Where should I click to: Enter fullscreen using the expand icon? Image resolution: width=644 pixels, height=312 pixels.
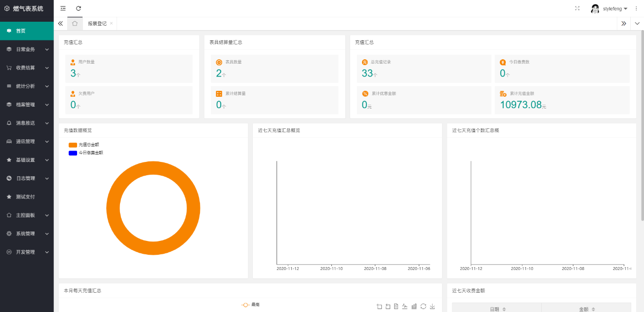[577, 8]
